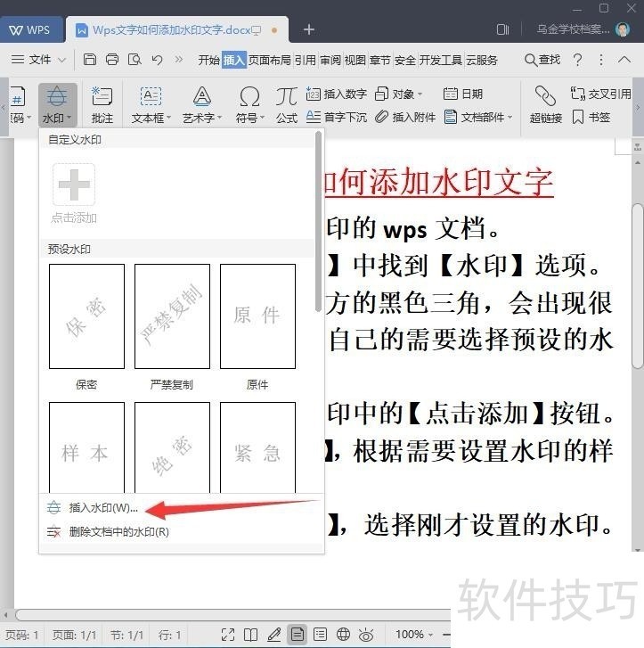Click the Undo arrow icon

pos(157,60)
